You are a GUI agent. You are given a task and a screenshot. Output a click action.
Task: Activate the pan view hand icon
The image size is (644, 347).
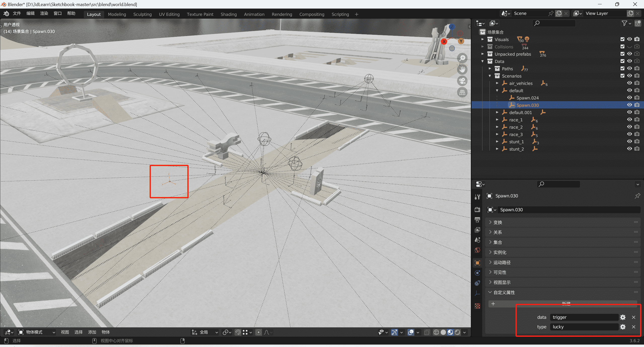pyautogui.click(x=462, y=70)
